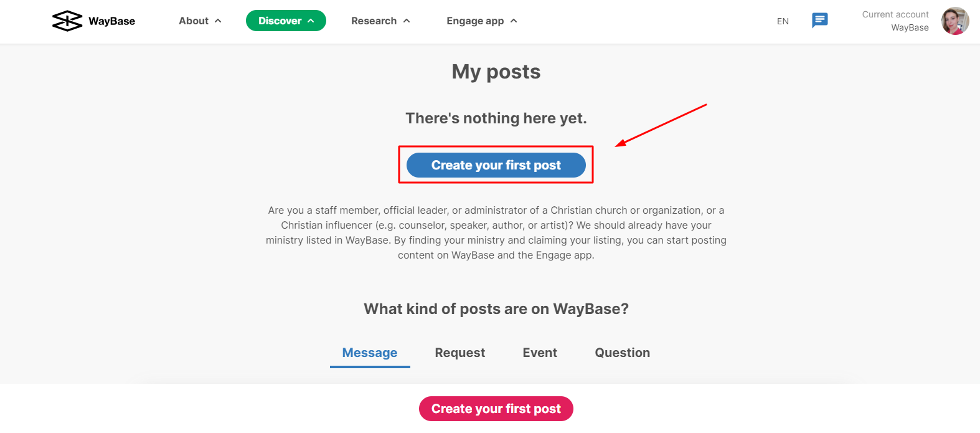Click the chevron beside Engage app
The height and width of the screenshot is (433, 980).
(514, 21)
